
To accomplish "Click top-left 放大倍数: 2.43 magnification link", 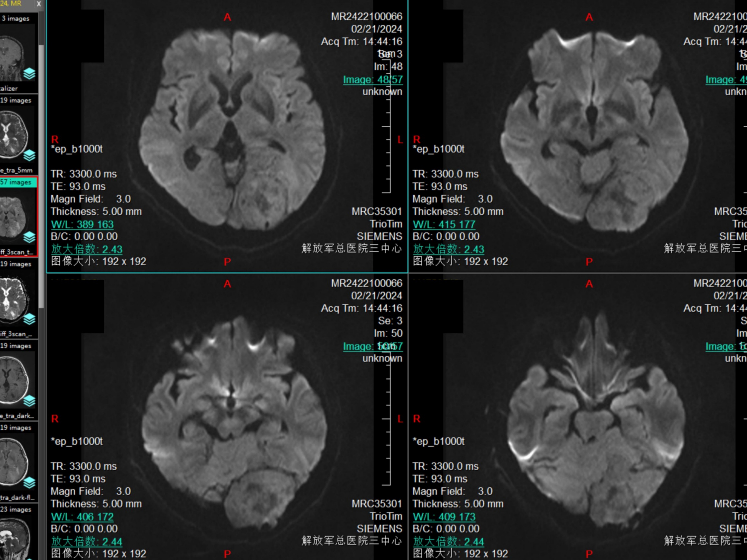I will [x=86, y=249].
